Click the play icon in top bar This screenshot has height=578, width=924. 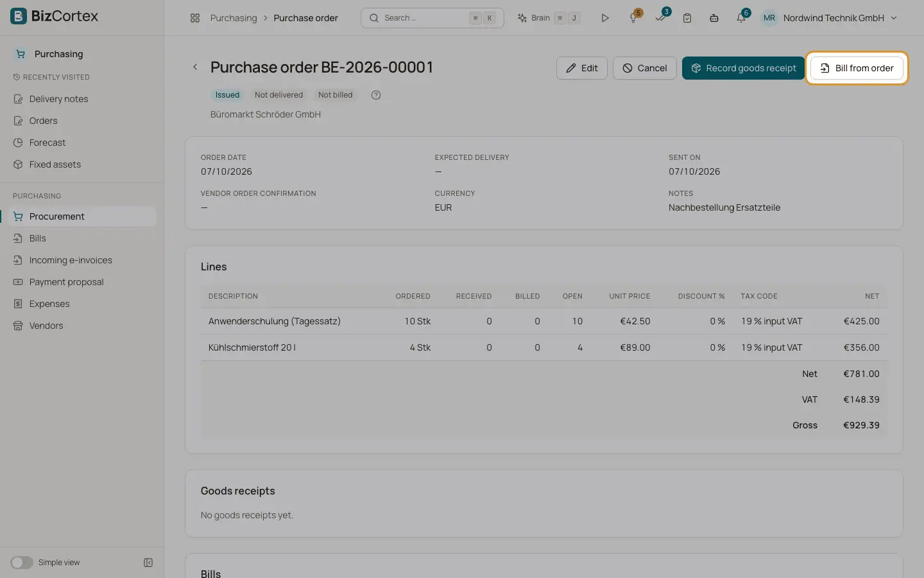pyautogui.click(x=604, y=18)
